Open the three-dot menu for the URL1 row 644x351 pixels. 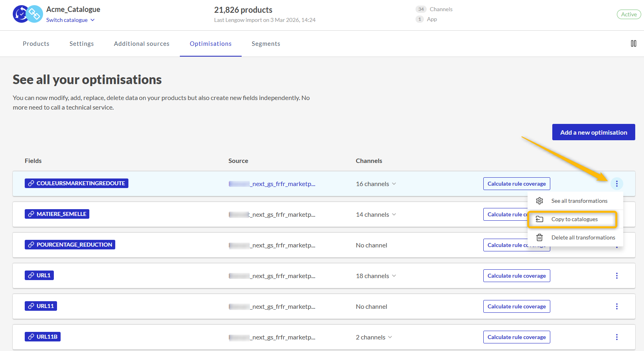616,276
